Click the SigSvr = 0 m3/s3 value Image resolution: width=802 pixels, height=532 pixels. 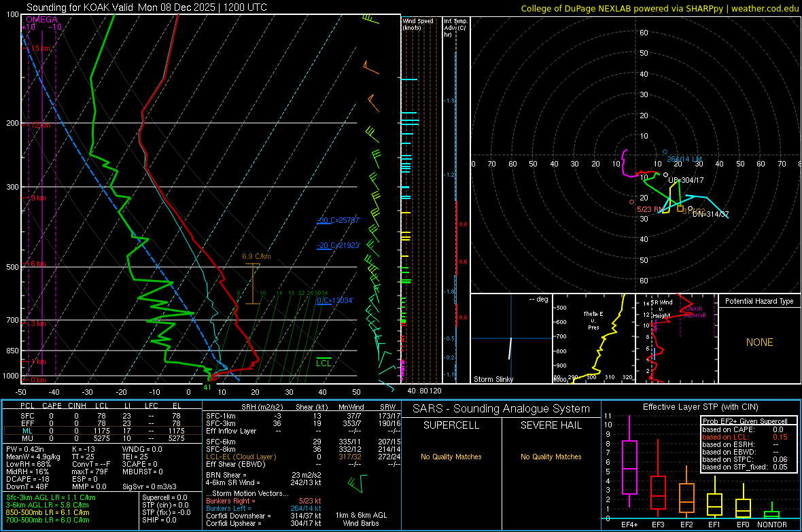[x=150, y=486]
